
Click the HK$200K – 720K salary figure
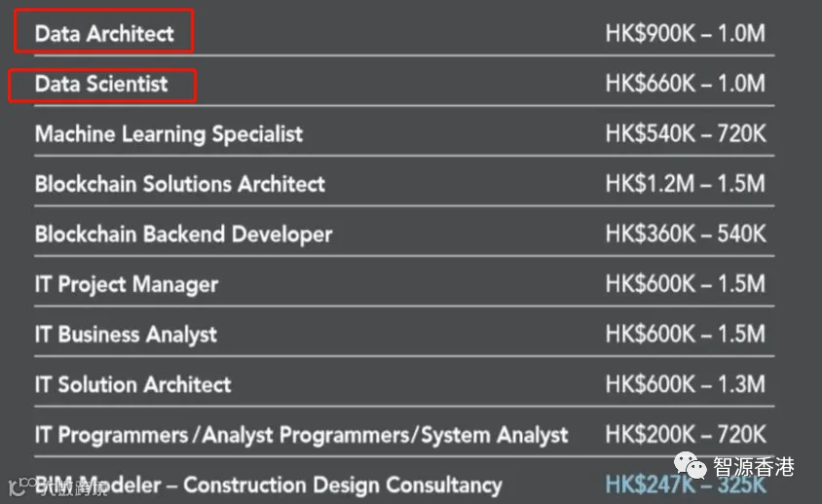686,435
